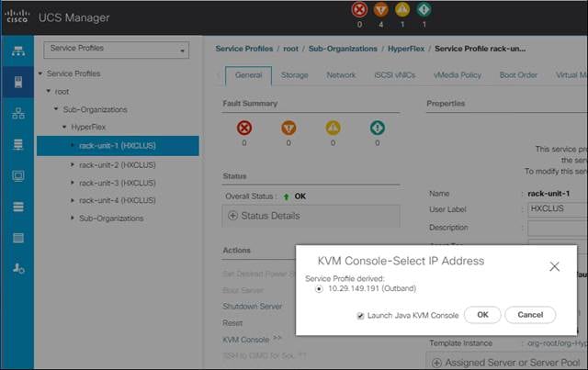Collapse the root tree node
The height and width of the screenshot is (370, 588).
49,91
